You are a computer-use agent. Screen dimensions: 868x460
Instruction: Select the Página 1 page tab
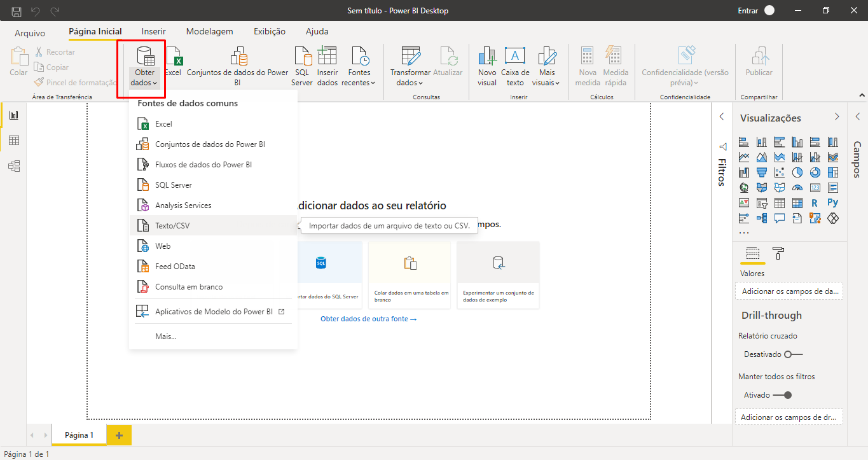coord(79,435)
